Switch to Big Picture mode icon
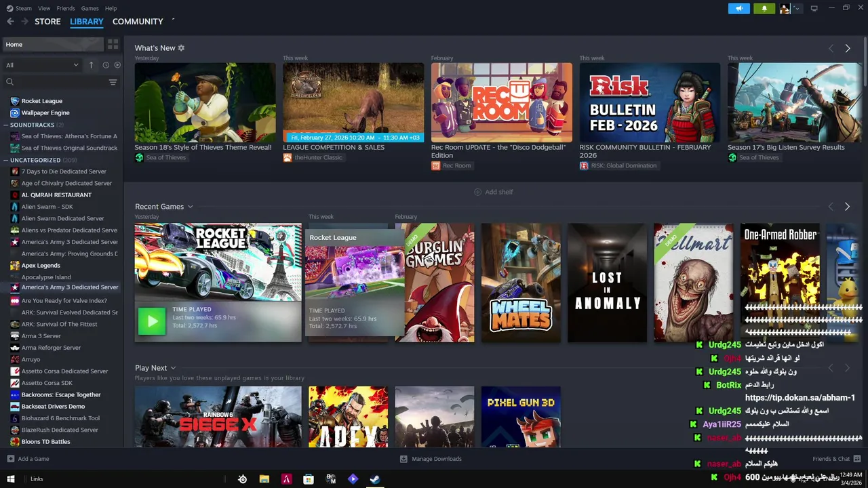The image size is (868, 488). tap(814, 8)
